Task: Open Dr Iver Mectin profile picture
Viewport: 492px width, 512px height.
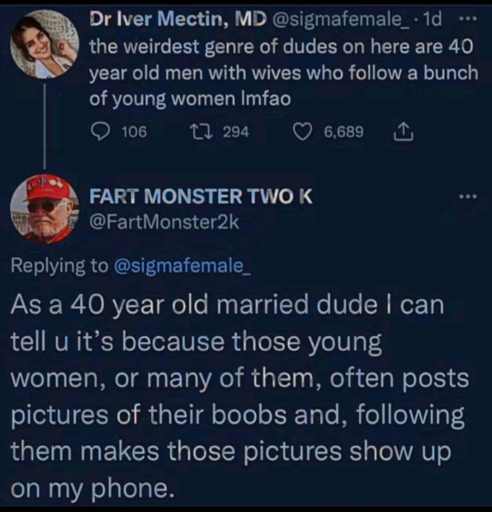Action: click(x=45, y=44)
